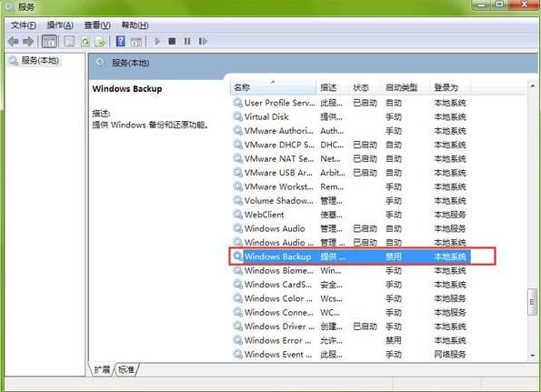541x392 pixels.
Task: Open the Properties toolbar icon
Action: point(69,42)
